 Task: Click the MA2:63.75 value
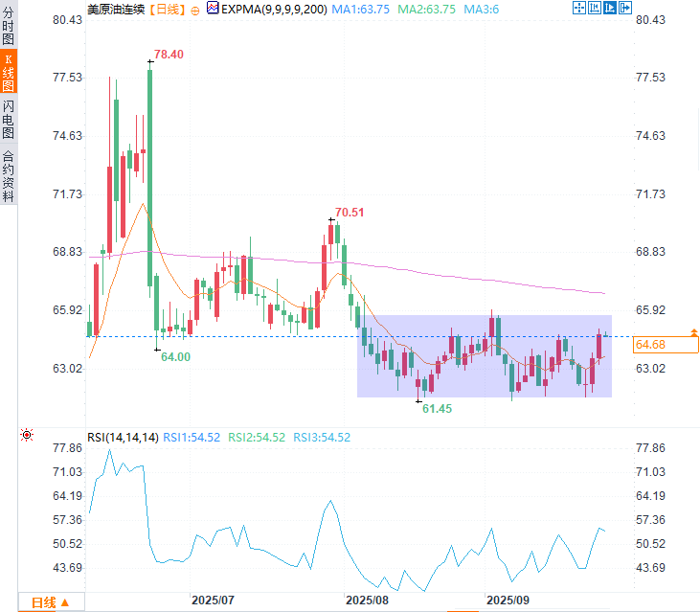(427, 10)
